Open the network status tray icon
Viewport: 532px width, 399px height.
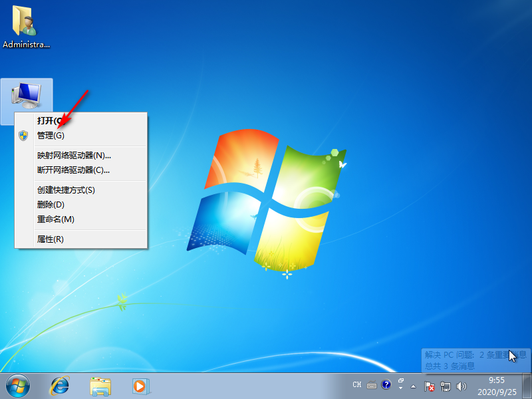pyautogui.click(x=446, y=386)
